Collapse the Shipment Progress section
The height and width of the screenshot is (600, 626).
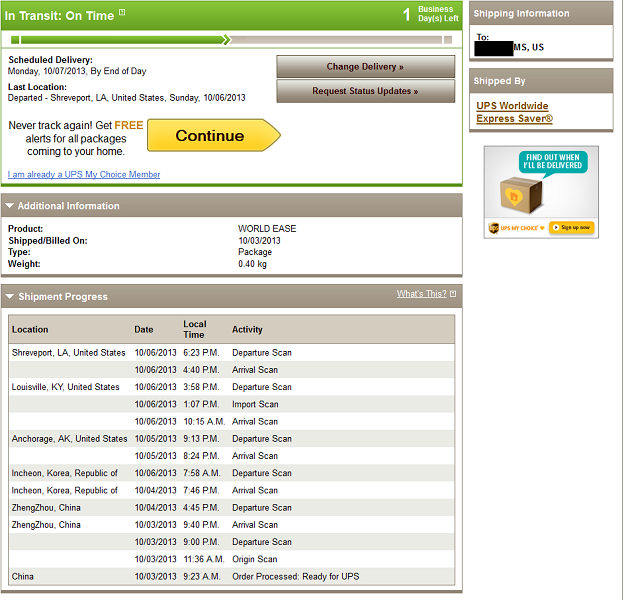click(10, 297)
